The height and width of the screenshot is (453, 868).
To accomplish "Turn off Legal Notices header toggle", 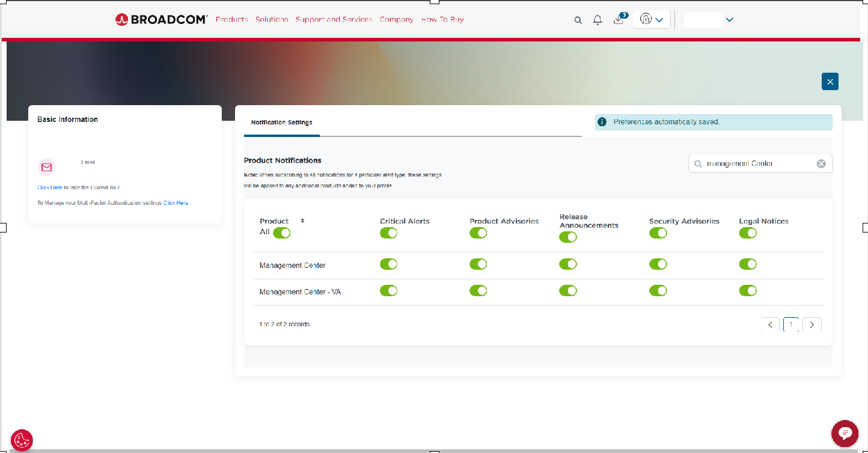I will [x=748, y=233].
